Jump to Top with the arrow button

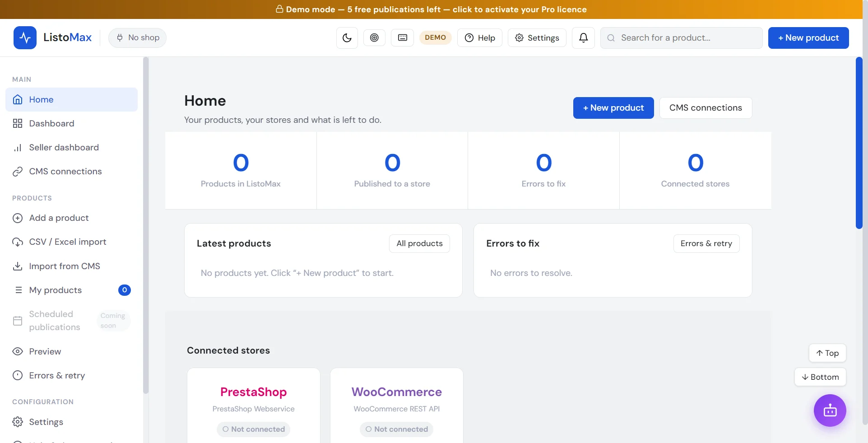point(827,353)
